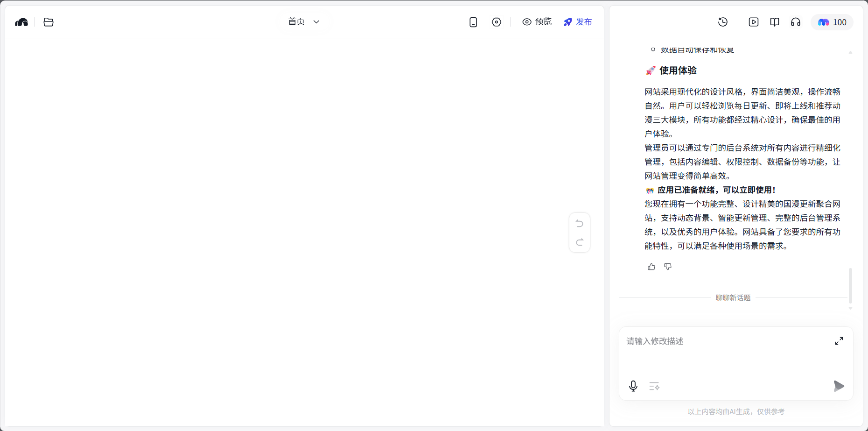868x431 pixels.
Task: Click the 100 credits badge
Action: [832, 22]
